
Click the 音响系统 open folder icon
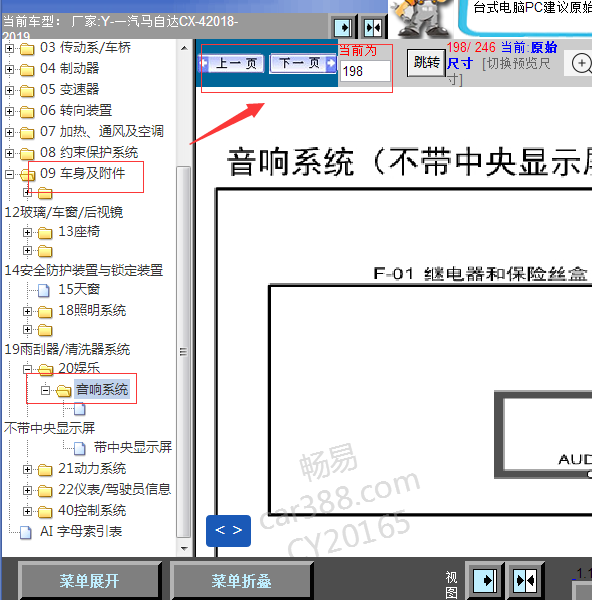click(64, 391)
